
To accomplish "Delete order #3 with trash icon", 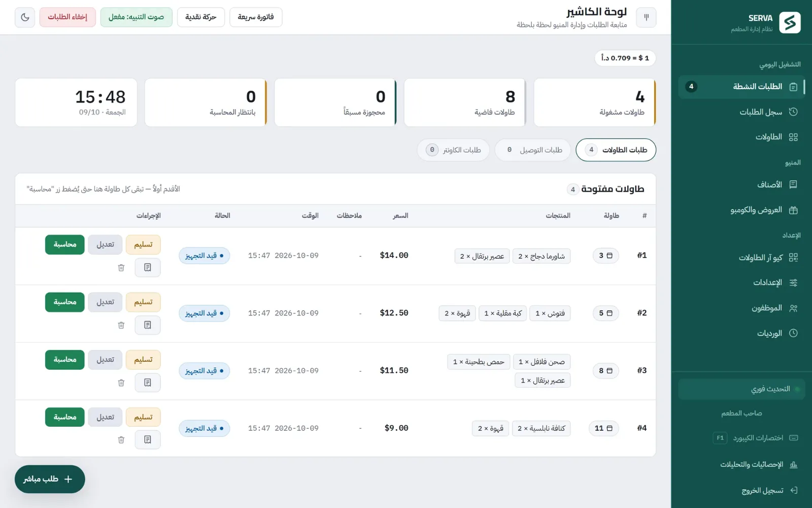I will (121, 383).
